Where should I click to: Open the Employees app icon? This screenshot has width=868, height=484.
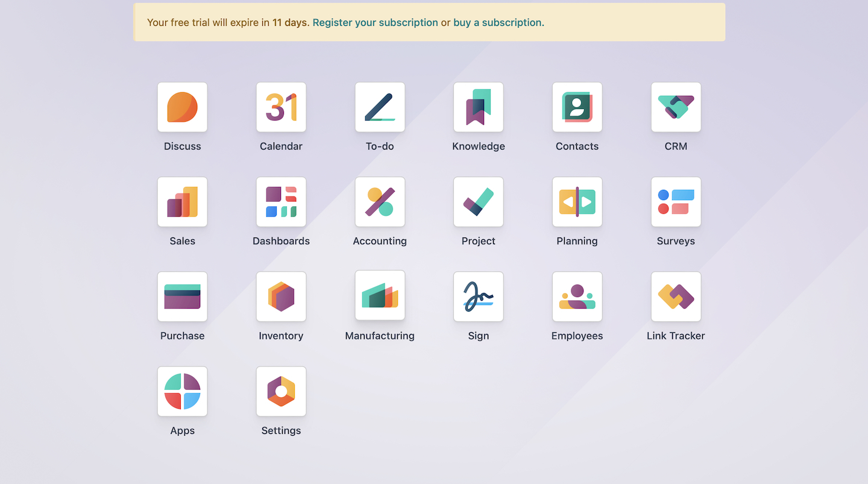(577, 297)
